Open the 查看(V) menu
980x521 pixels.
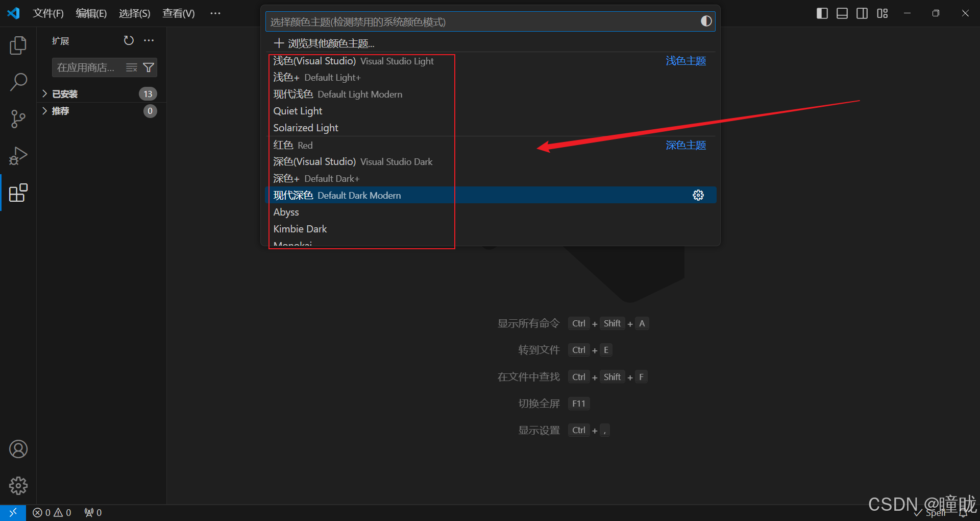[x=179, y=13]
